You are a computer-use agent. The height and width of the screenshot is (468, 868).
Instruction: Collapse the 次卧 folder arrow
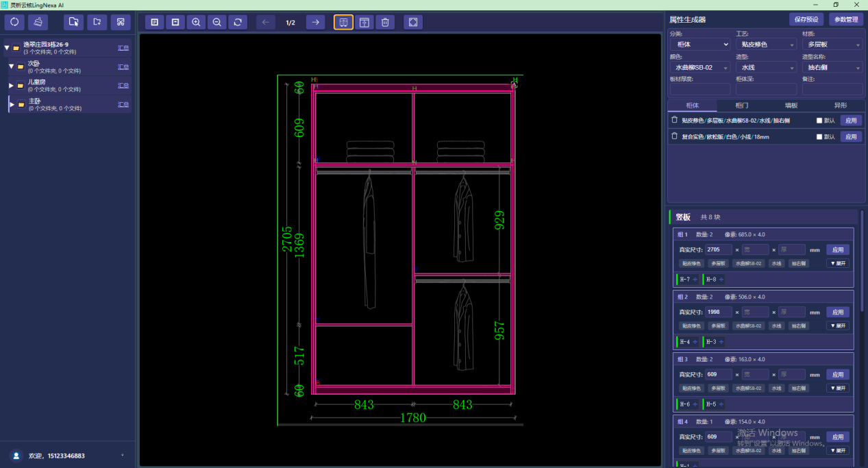click(x=12, y=66)
